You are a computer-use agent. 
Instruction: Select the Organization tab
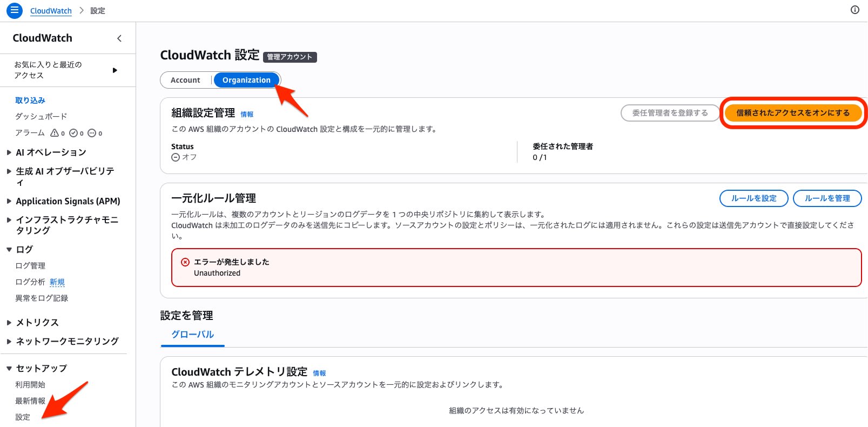pyautogui.click(x=246, y=80)
